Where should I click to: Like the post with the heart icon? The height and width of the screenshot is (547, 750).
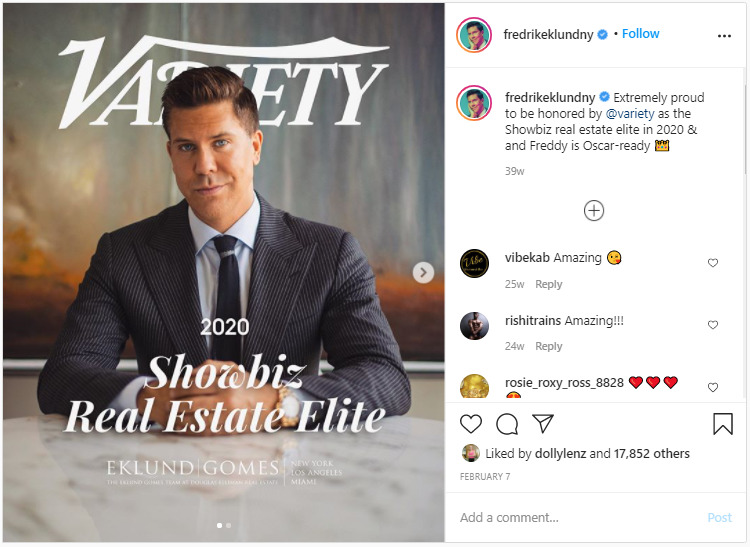[471, 424]
